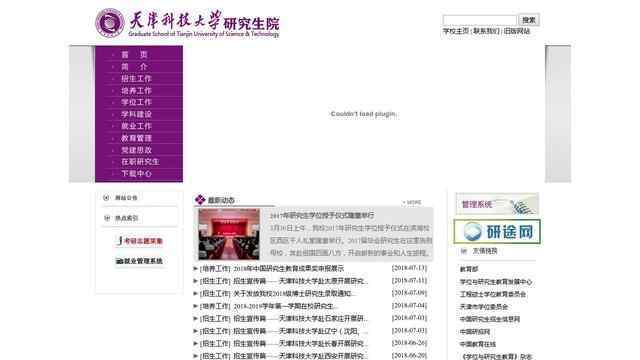
Task: Click the small icon beside 友情链接
Action: [464, 251]
